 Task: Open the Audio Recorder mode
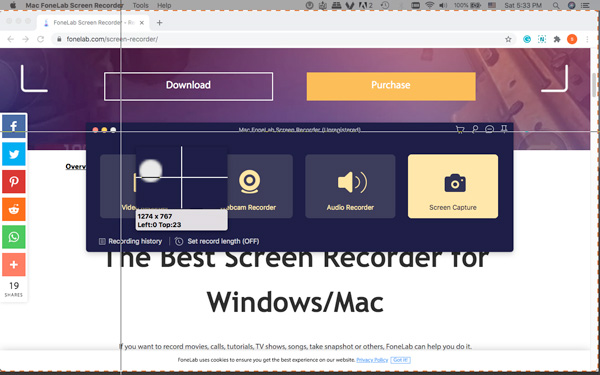point(350,186)
